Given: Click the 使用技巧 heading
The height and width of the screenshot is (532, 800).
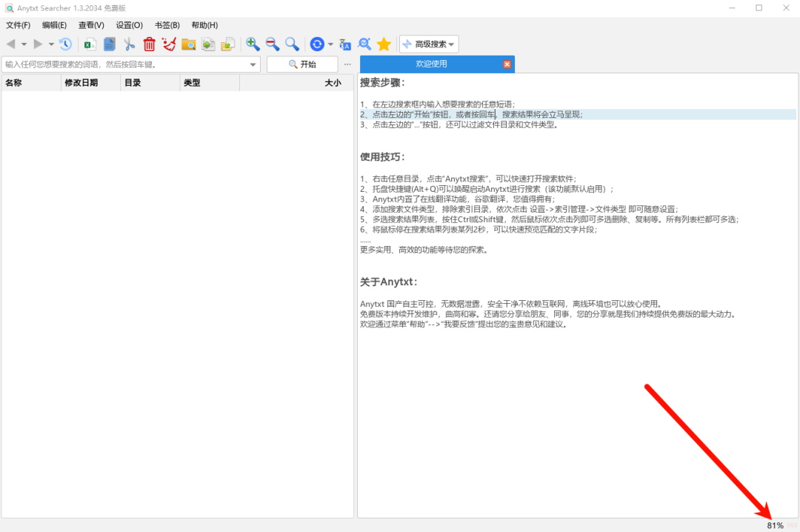Looking at the screenshot, I should pyautogui.click(x=382, y=157).
